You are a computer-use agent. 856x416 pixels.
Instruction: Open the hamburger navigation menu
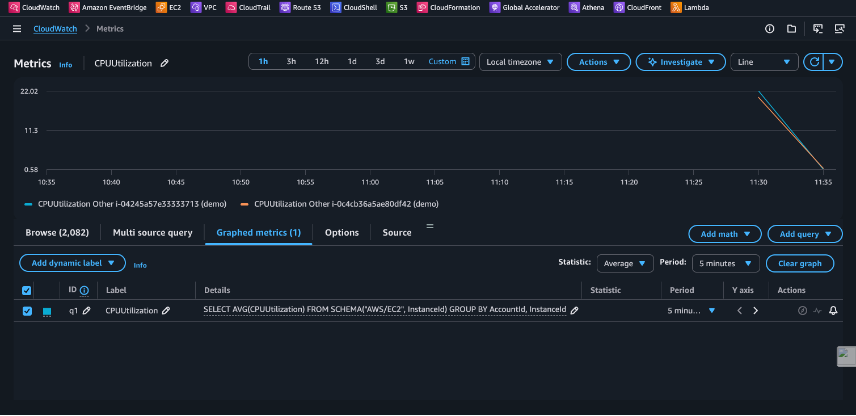17,29
